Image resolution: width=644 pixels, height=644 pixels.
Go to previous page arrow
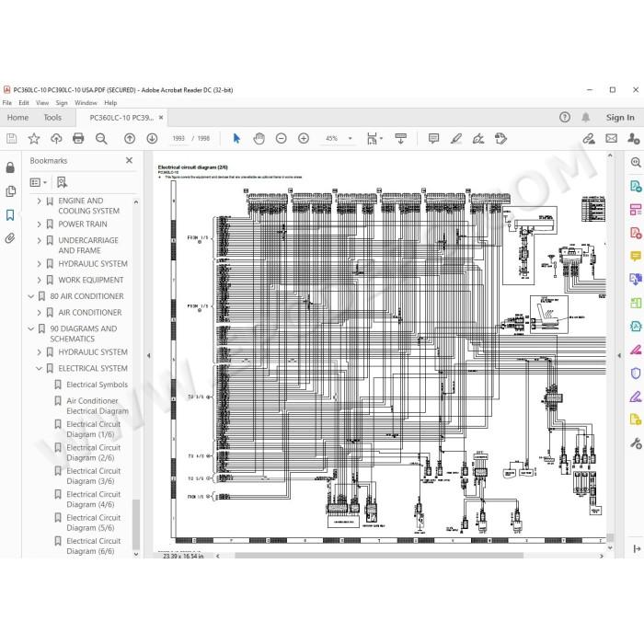(130, 138)
